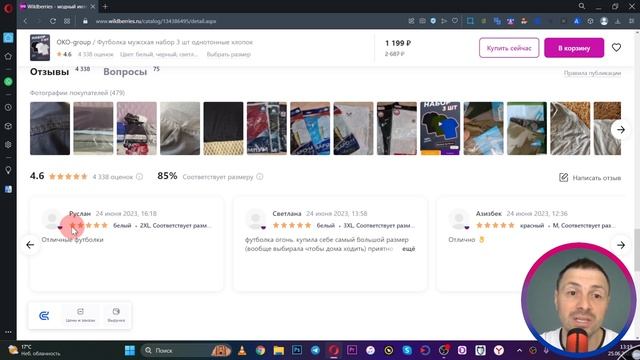Open Premiere Pro from the taskbar
Image resolution: width=640 pixels, height=360 pixels.
coord(352,350)
